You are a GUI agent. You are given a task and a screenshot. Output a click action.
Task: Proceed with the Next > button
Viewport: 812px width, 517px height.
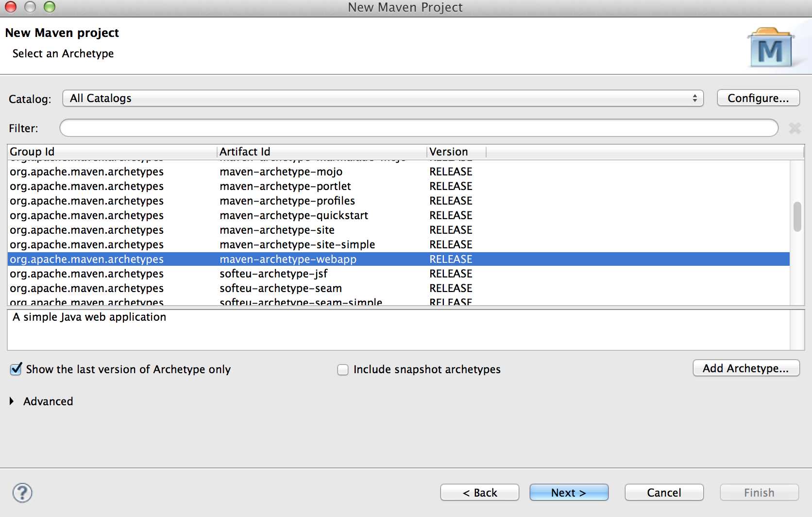[569, 493]
